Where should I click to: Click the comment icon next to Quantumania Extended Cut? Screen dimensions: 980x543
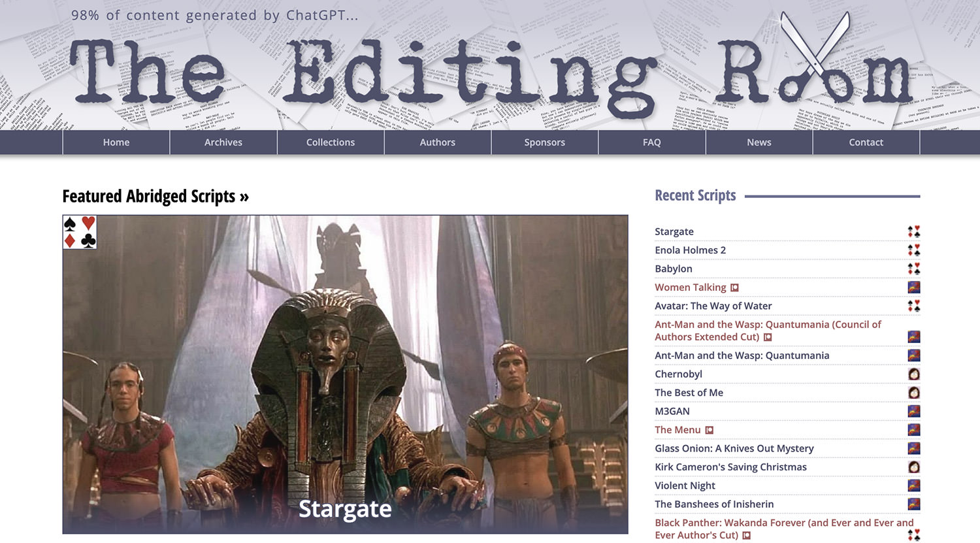pos(768,338)
